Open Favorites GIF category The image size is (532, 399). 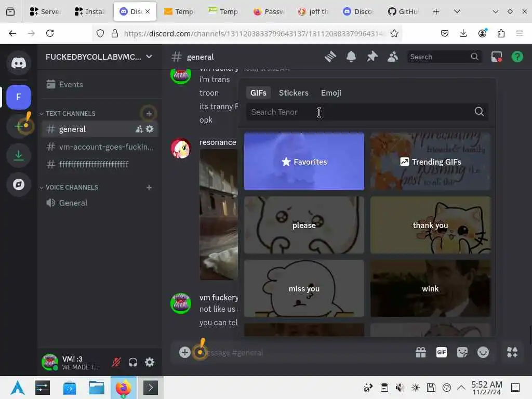pyautogui.click(x=304, y=162)
